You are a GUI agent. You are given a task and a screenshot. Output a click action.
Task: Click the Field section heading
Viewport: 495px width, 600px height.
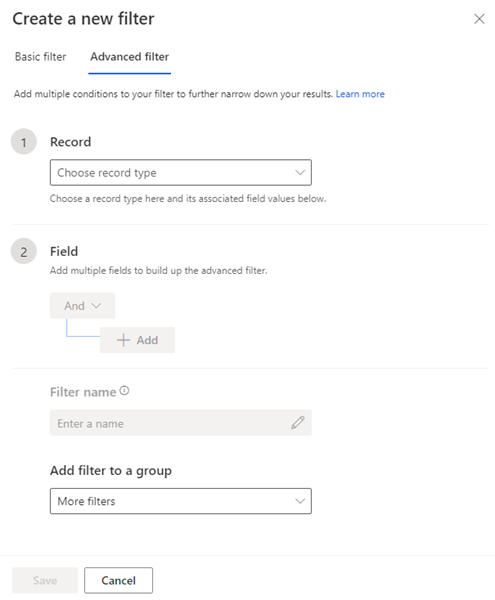click(64, 251)
